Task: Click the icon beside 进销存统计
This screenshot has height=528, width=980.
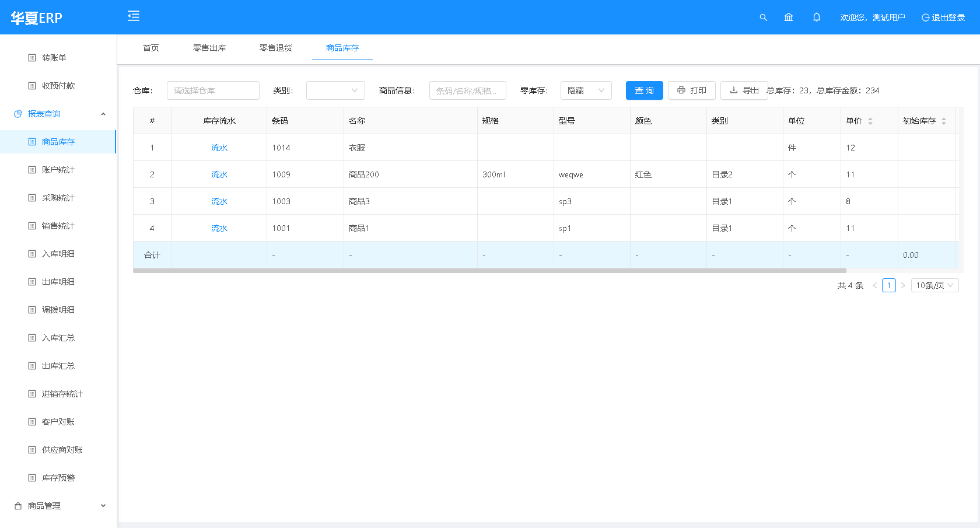Action: [32, 394]
